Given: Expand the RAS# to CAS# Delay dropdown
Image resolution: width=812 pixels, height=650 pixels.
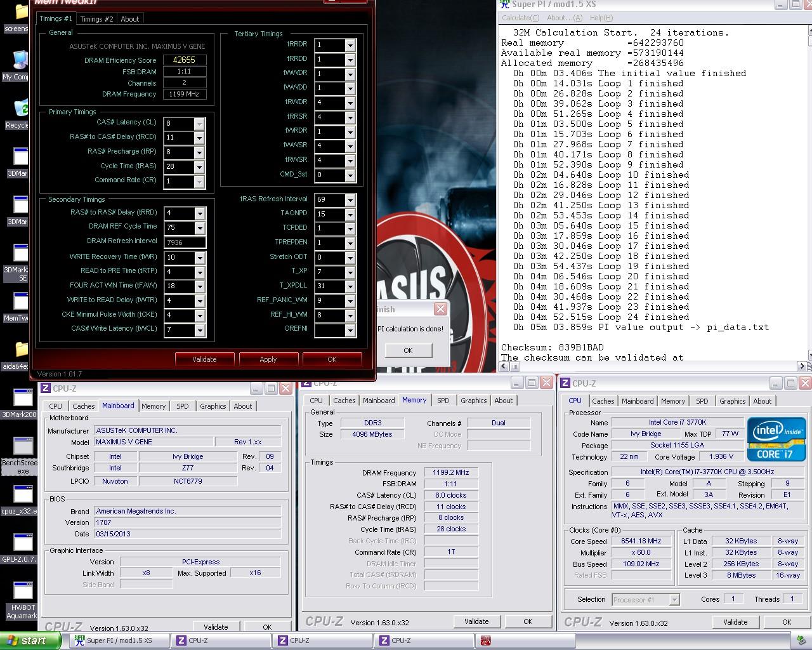Looking at the screenshot, I should point(199,138).
